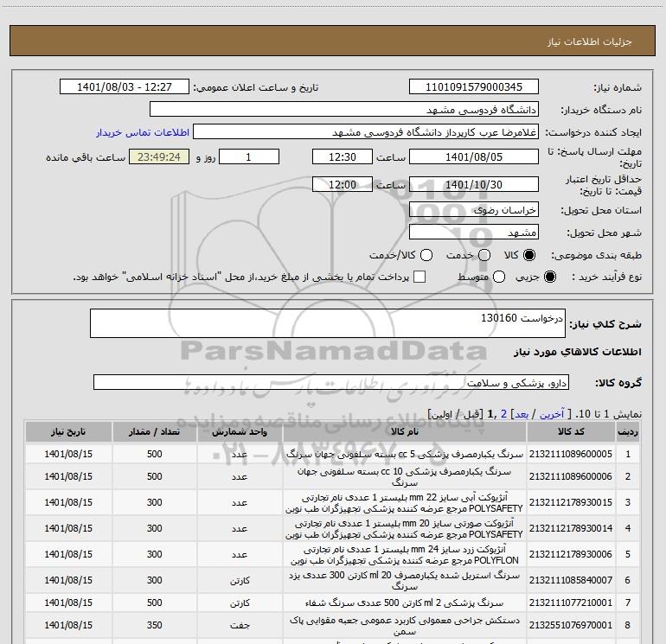
Task: Click item name آنژیوکت صورتی سایز 20
Action: tap(405, 528)
